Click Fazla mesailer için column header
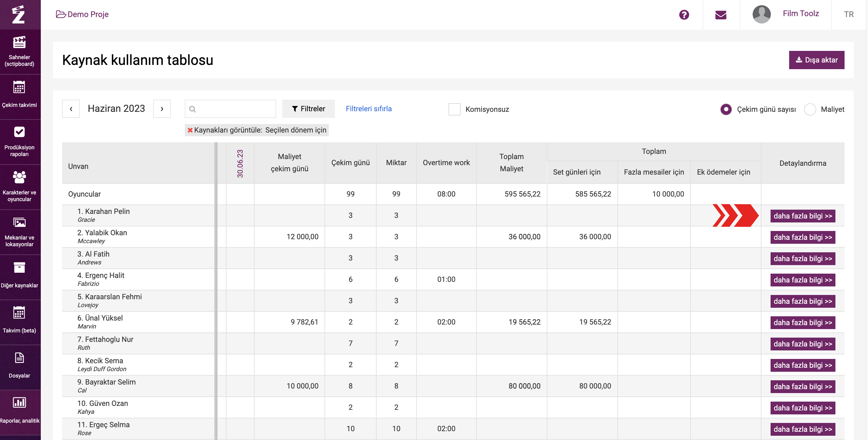Viewport: 868px width, 440px height. click(654, 172)
